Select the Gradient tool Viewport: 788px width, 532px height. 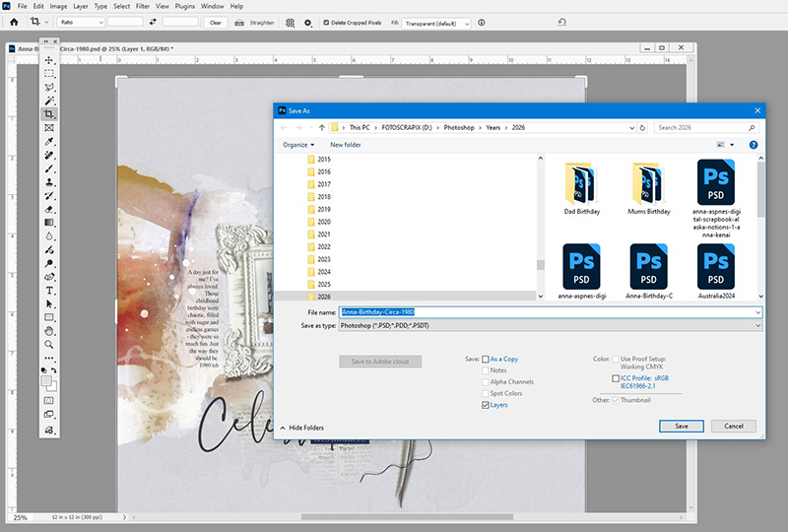click(x=48, y=223)
